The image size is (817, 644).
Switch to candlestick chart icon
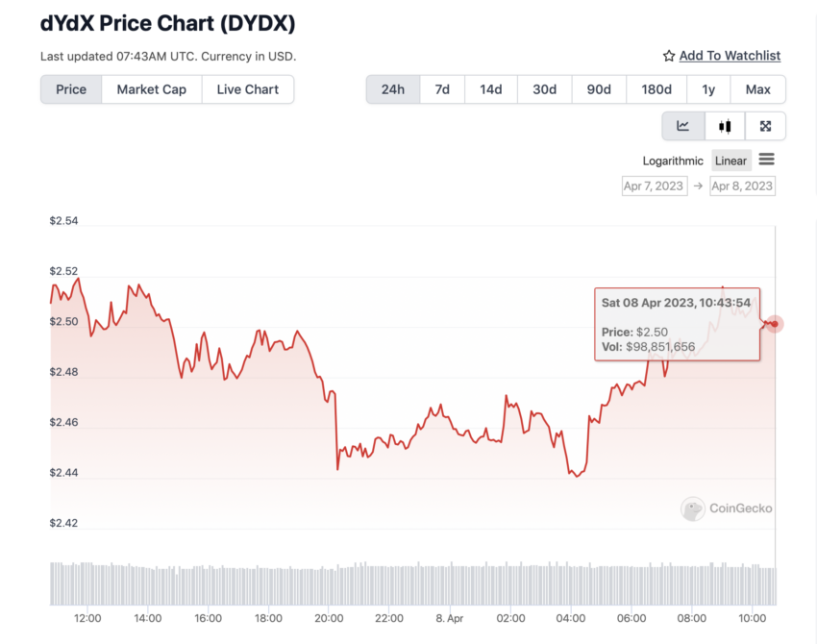pyautogui.click(x=725, y=126)
